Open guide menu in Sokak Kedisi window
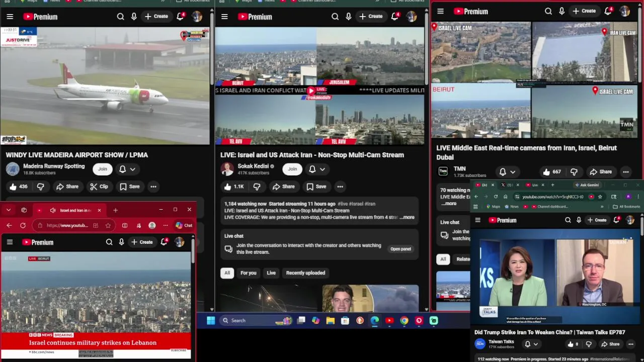This screenshot has width=644, height=362. pyautogui.click(x=224, y=17)
